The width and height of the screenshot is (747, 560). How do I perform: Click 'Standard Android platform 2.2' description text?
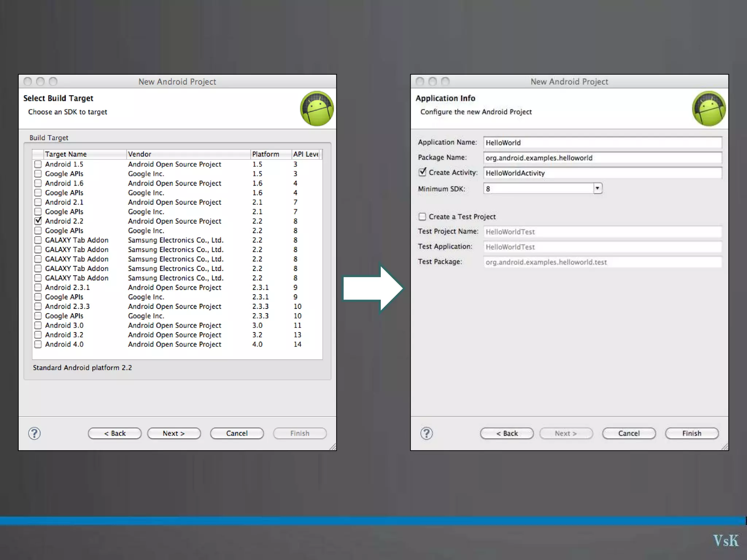point(82,367)
